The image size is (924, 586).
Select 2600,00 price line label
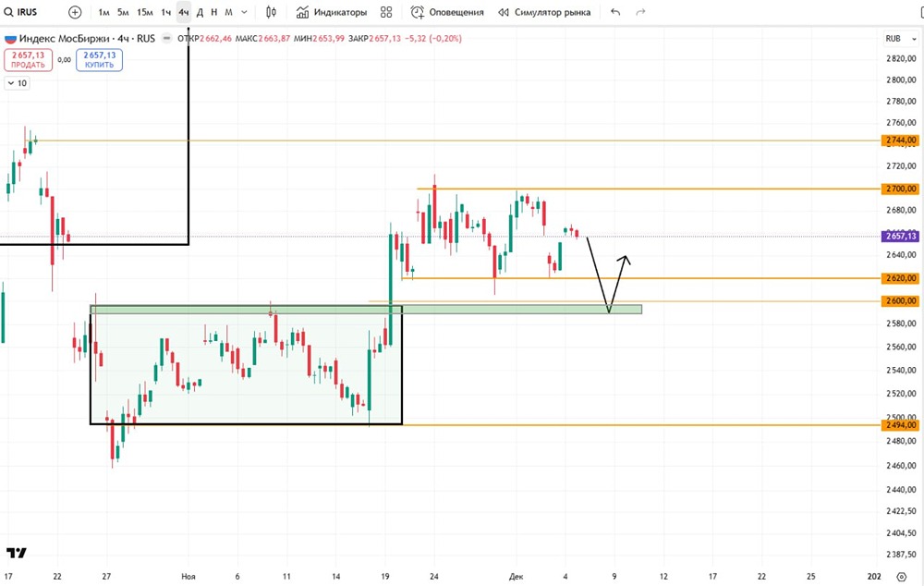point(901,300)
